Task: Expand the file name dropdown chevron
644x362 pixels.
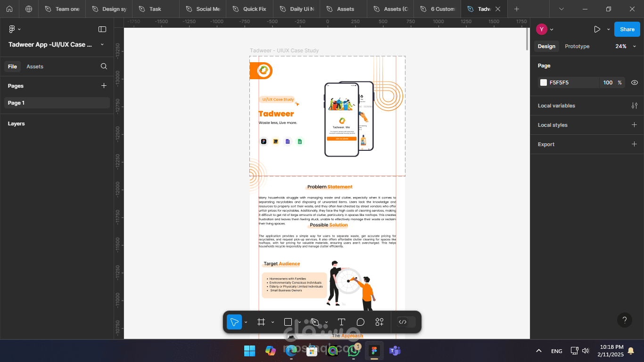Action: [x=102, y=45]
